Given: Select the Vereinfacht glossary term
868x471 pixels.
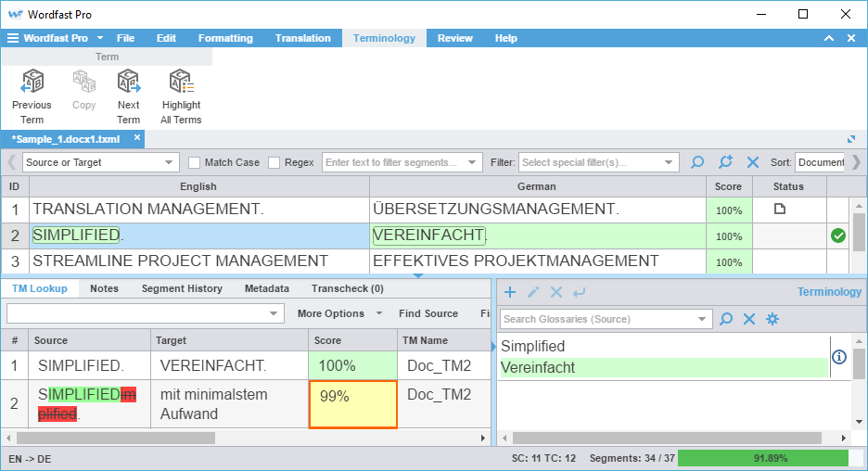Looking at the screenshot, I should (664, 367).
